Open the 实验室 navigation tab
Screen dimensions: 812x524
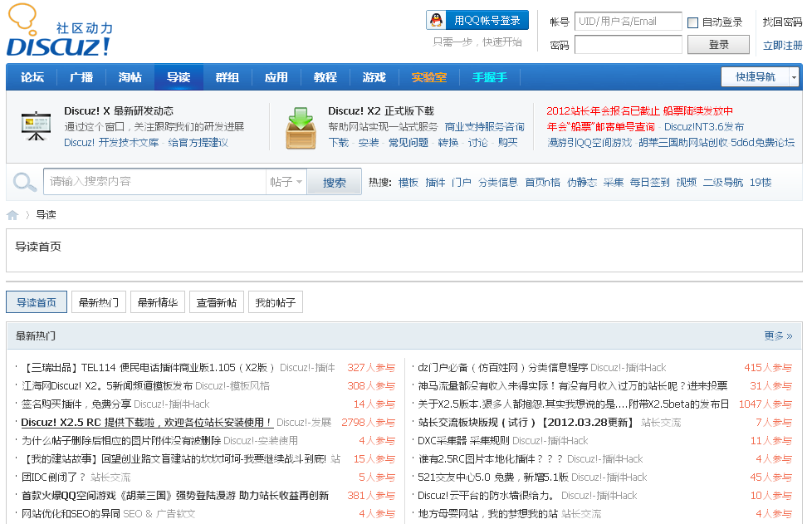click(428, 77)
